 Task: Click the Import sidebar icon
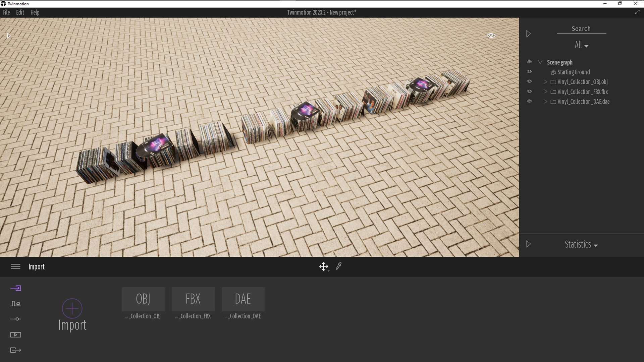coord(16,288)
